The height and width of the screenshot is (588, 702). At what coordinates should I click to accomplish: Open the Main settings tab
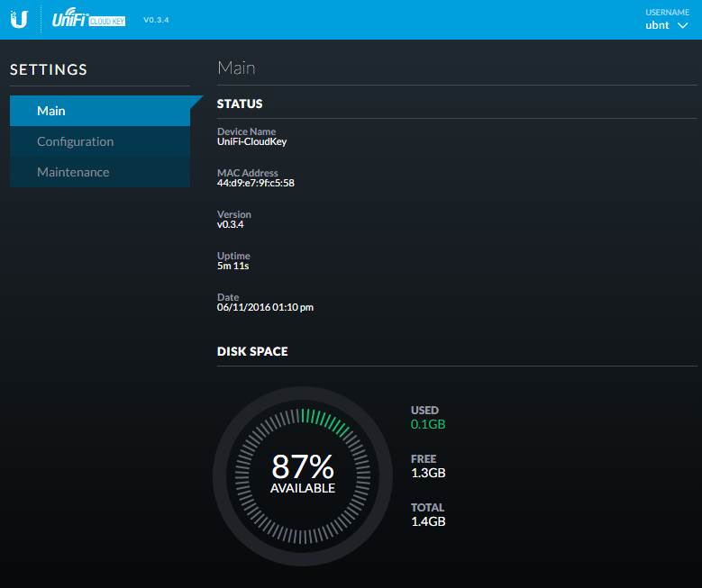[100, 111]
